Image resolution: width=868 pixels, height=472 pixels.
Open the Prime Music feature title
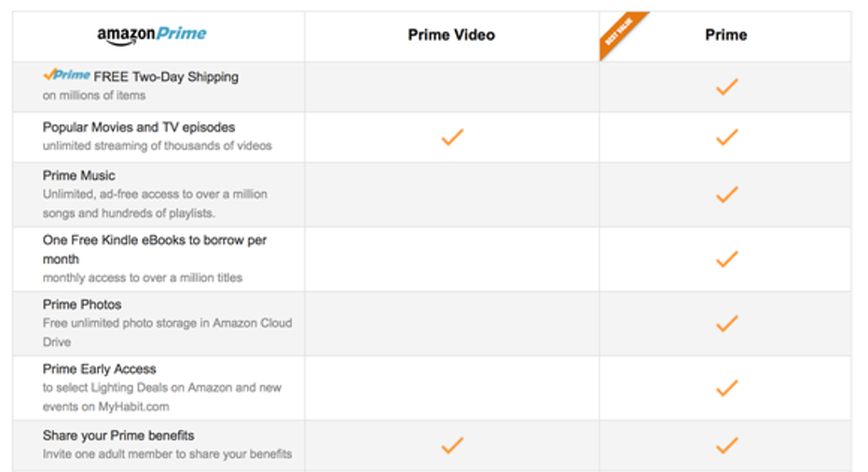78,175
